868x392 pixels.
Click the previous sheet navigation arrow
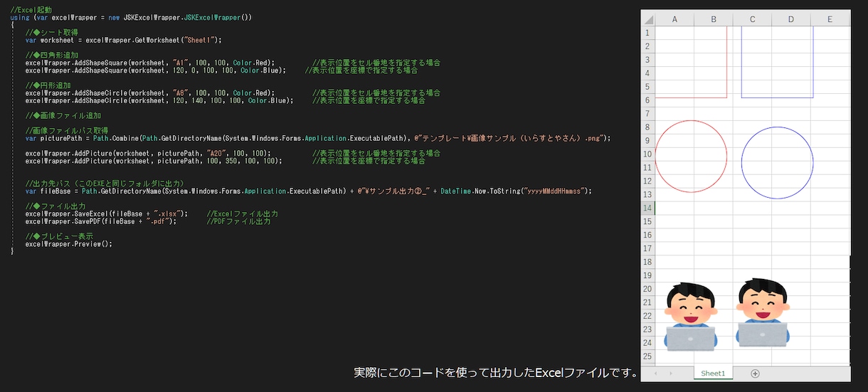[x=655, y=374]
